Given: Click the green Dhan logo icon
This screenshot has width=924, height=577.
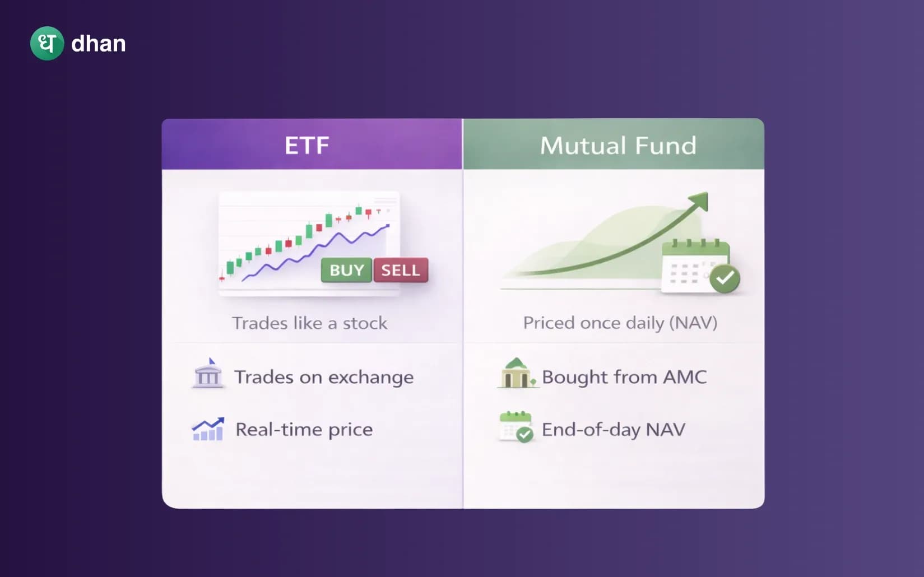Looking at the screenshot, I should click(x=47, y=43).
